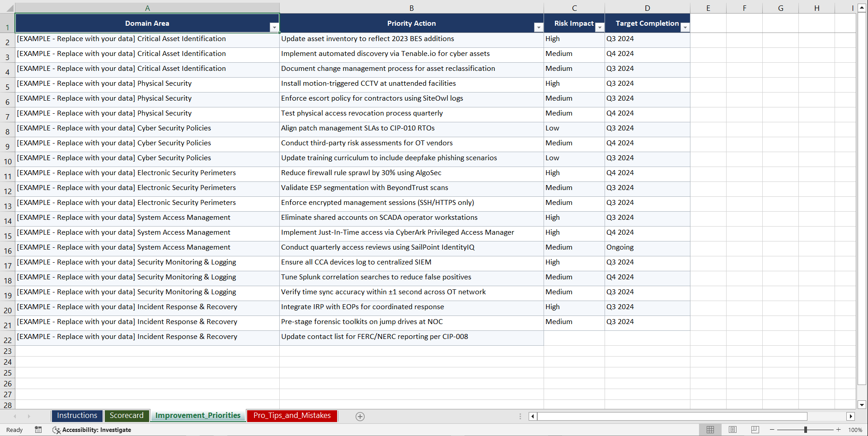868x436 pixels.
Task: Switch to Page Layout view
Action: [x=732, y=429]
